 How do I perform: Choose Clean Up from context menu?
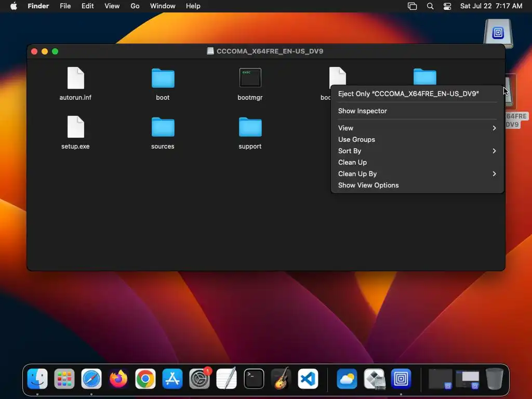coord(417,162)
